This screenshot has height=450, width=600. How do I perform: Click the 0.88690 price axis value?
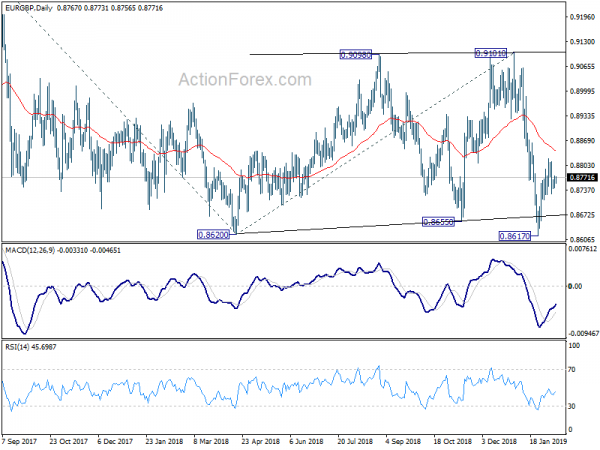tap(582, 141)
